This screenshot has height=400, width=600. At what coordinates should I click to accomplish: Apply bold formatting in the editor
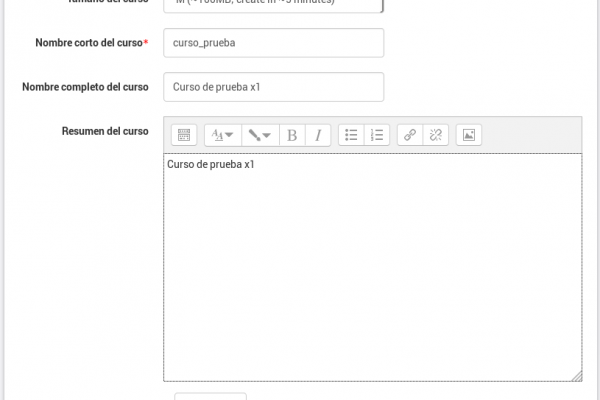pos(292,135)
